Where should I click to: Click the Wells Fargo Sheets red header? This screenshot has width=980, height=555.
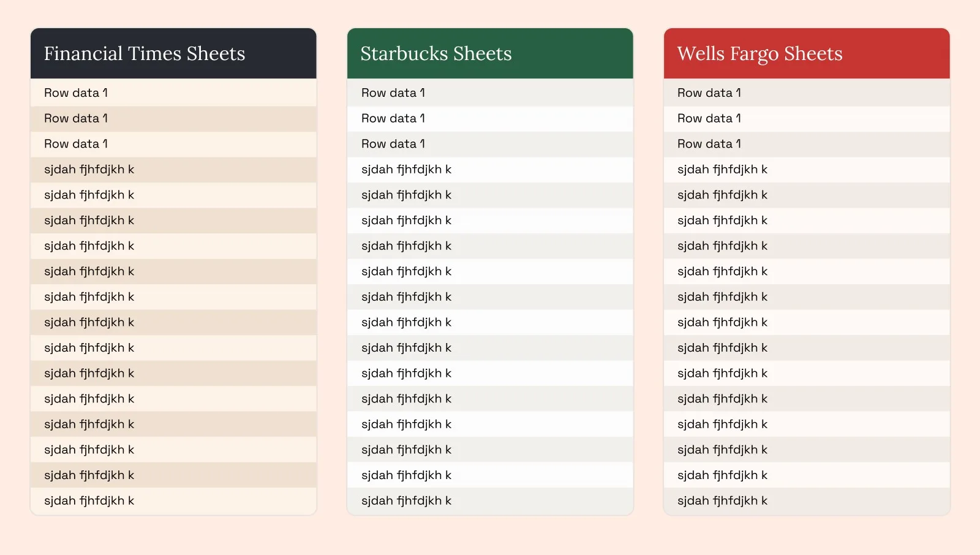pos(807,54)
